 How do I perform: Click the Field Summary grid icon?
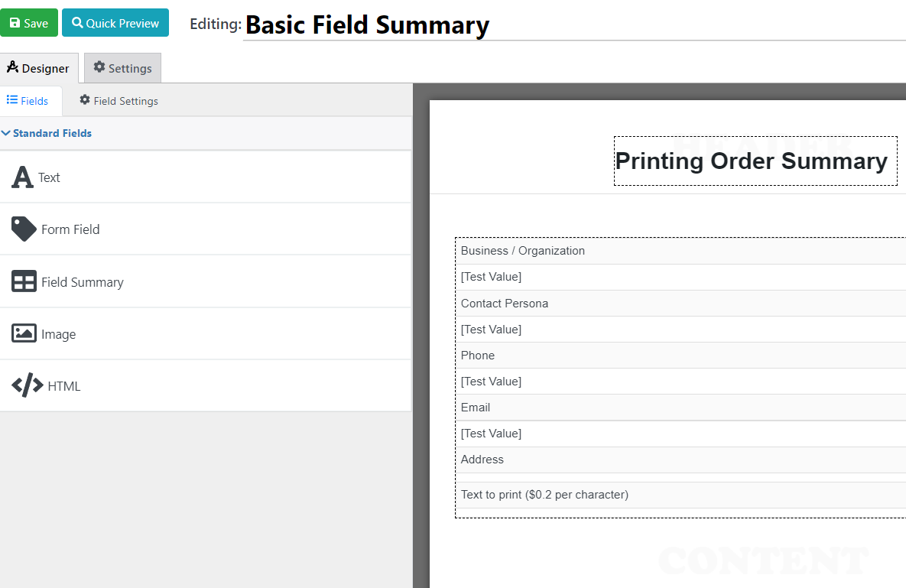click(24, 281)
